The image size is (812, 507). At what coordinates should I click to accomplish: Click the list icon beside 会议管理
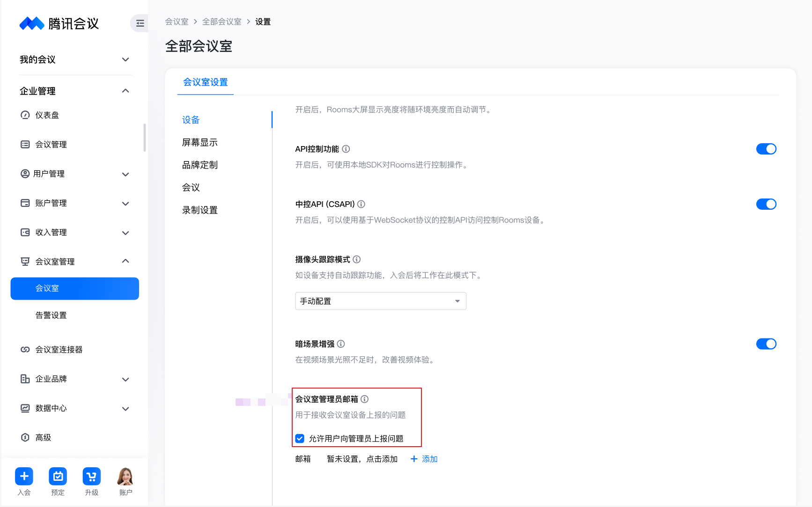click(x=25, y=144)
